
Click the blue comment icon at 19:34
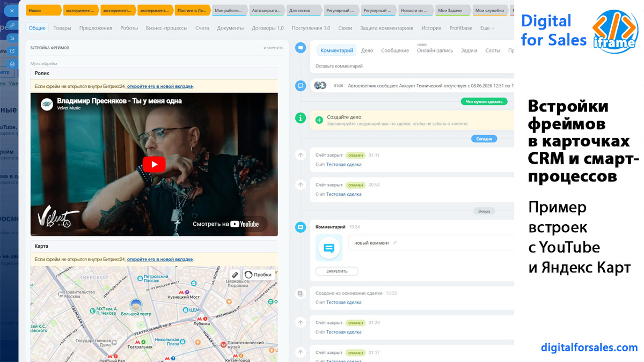301,227
